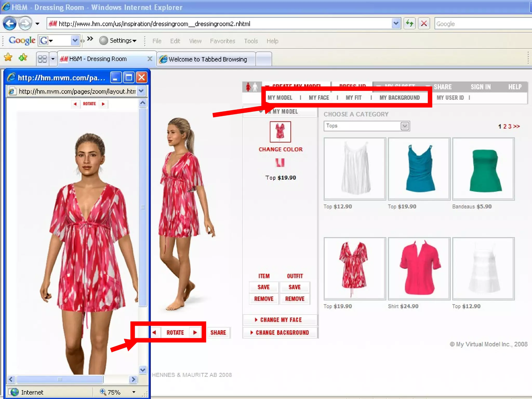Switch to Welcome to Tabbed Browsing tab
532x399 pixels.
click(x=207, y=59)
